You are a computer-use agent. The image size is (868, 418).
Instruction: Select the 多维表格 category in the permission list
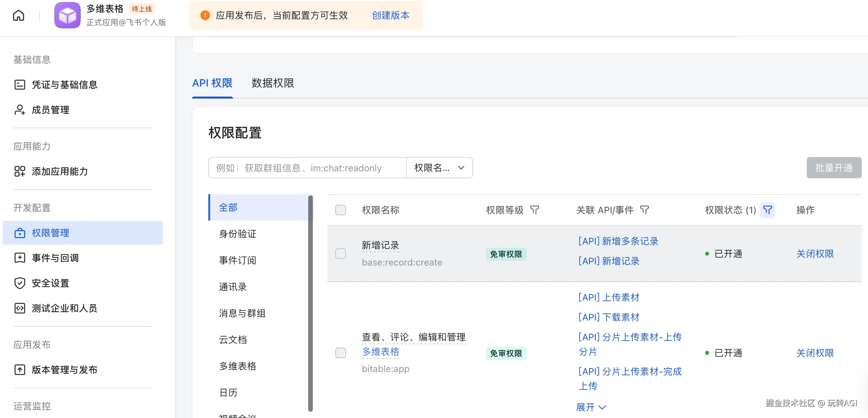(x=238, y=366)
